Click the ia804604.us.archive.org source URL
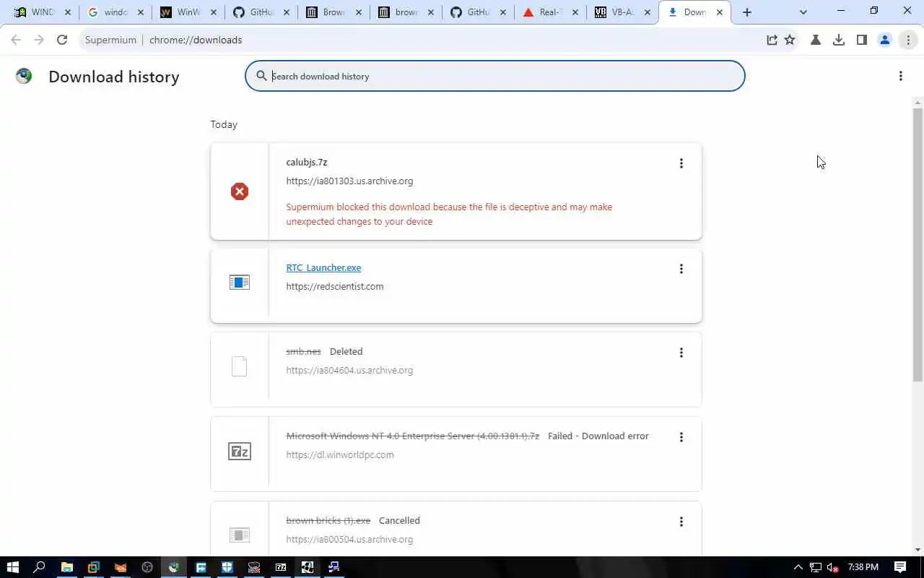 point(349,370)
